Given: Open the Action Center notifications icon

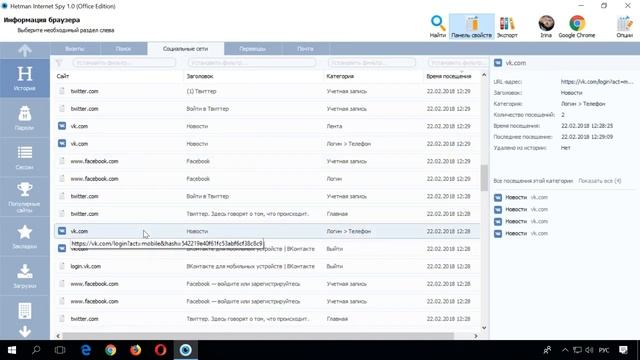Looking at the screenshot, I should pyautogui.click(x=623, y=350).
